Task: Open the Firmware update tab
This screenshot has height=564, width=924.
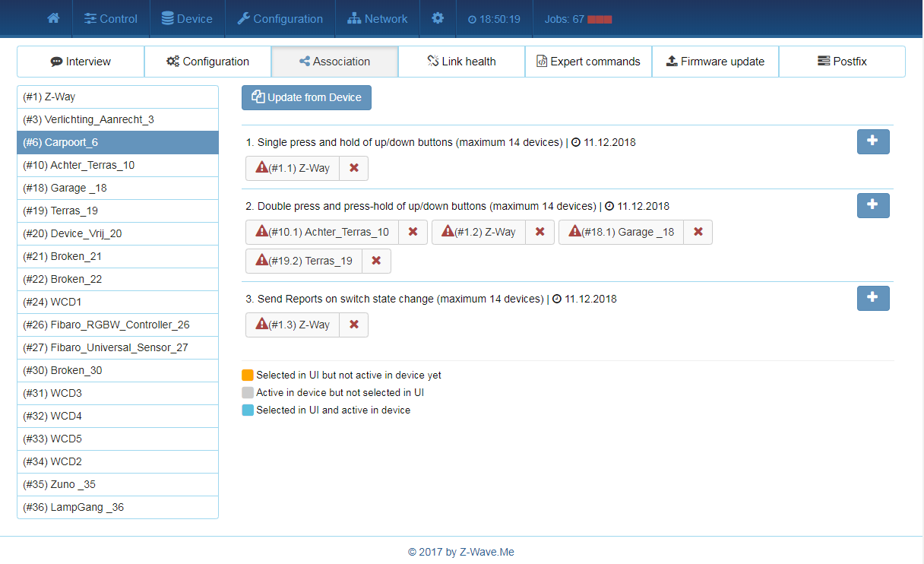Action: click(715, 62)
